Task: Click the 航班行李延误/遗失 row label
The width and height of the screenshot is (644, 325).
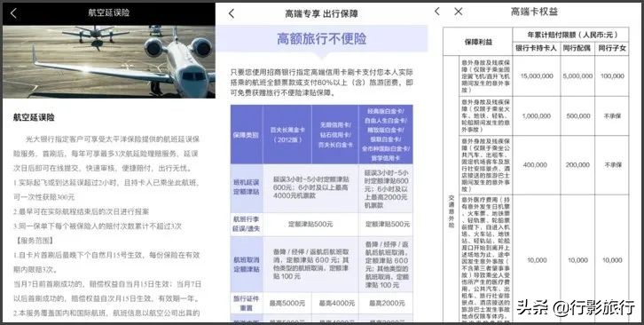Action: 246,224
